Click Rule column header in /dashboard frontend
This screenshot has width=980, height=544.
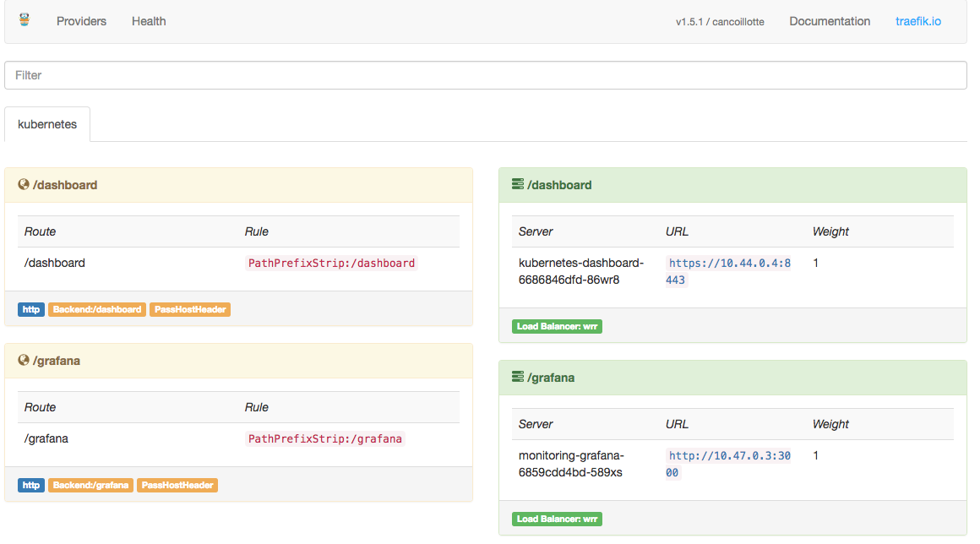click(256, 231)
